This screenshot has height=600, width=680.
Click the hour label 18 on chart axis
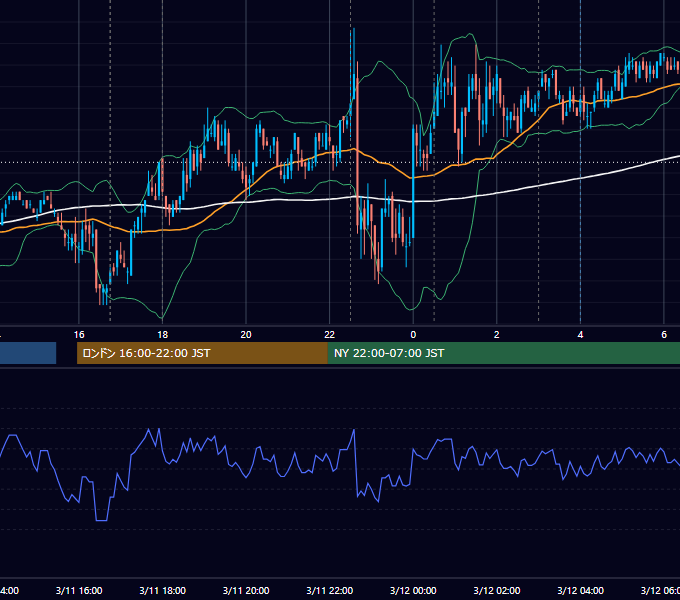tap(163, 335)
